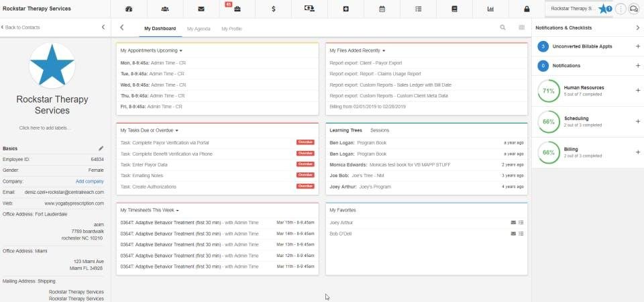This screenshot has width=644, height=302.
Task: Click Billing 66% progress circle
Action: point(549,152)
